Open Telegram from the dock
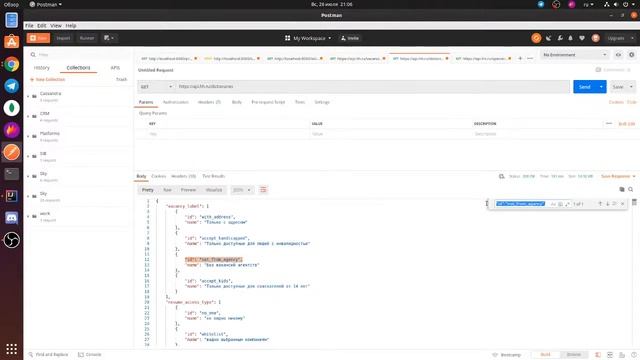The height and width of the screenshot is (360, 640). [11, 86]
